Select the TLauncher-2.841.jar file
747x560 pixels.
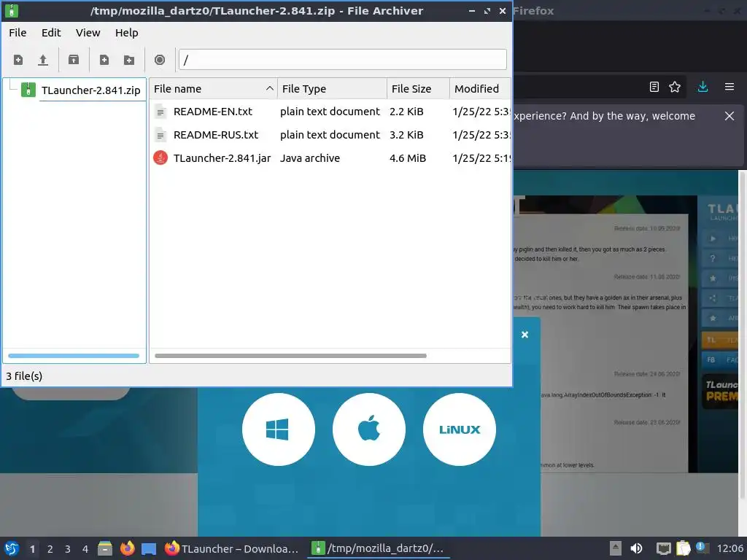pos(330,158)
